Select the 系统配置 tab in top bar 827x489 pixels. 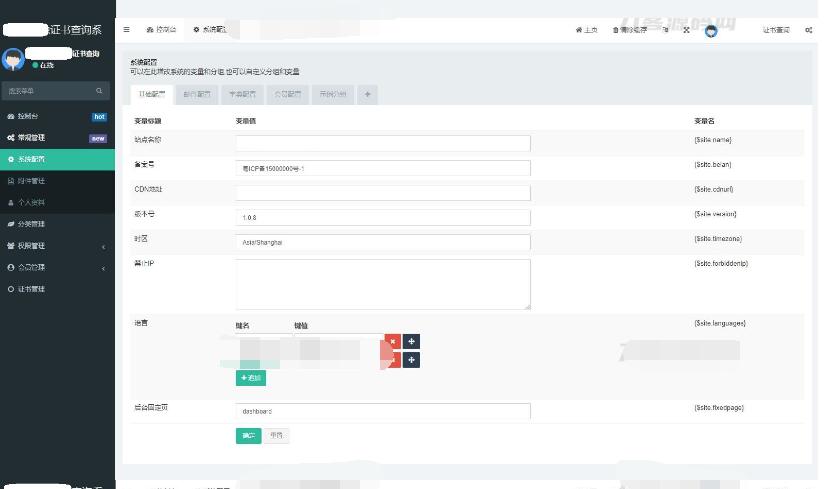[209, 30]
